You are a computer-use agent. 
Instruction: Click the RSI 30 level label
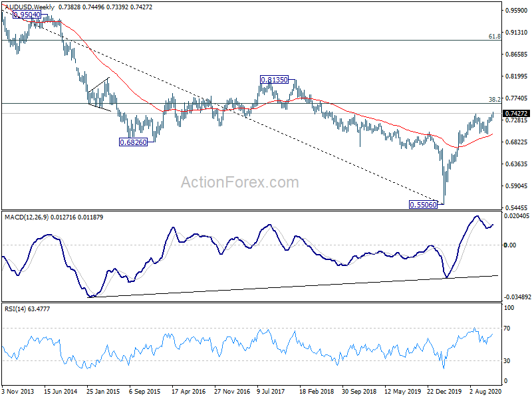(507, 360)
